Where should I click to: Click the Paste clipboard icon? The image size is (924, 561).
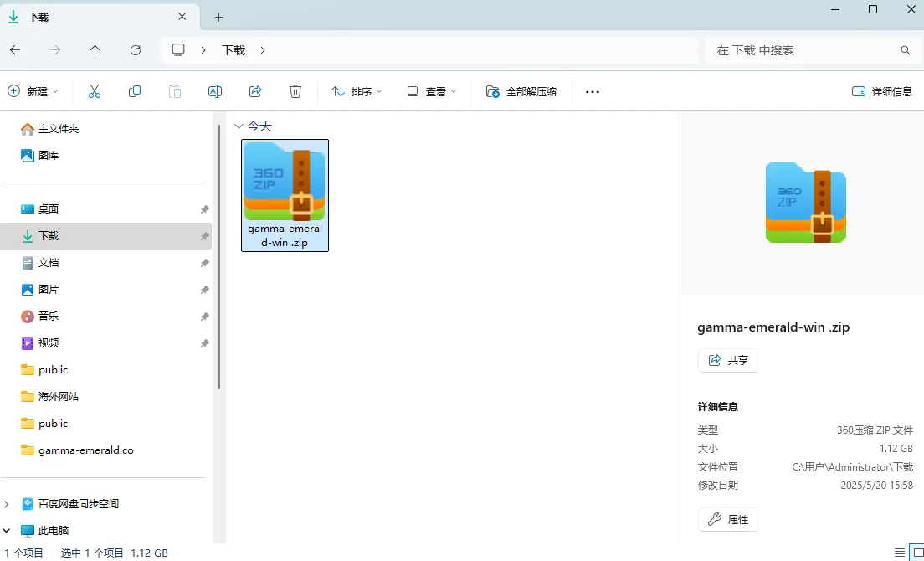coord(175,91)
